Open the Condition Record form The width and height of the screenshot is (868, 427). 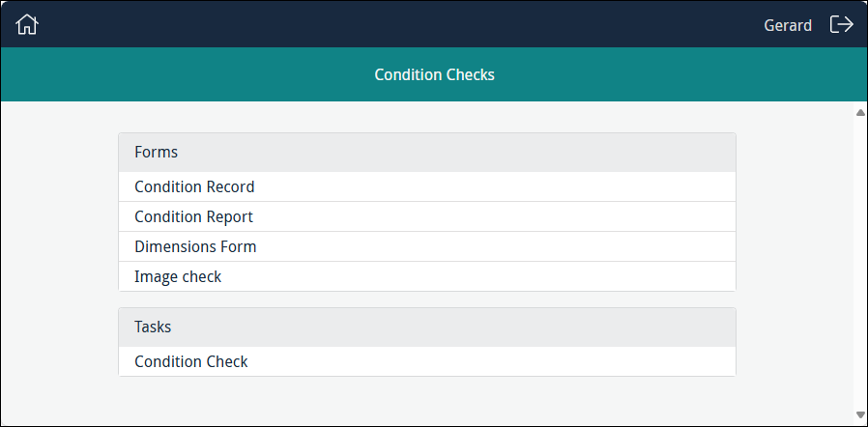(194, 186)
